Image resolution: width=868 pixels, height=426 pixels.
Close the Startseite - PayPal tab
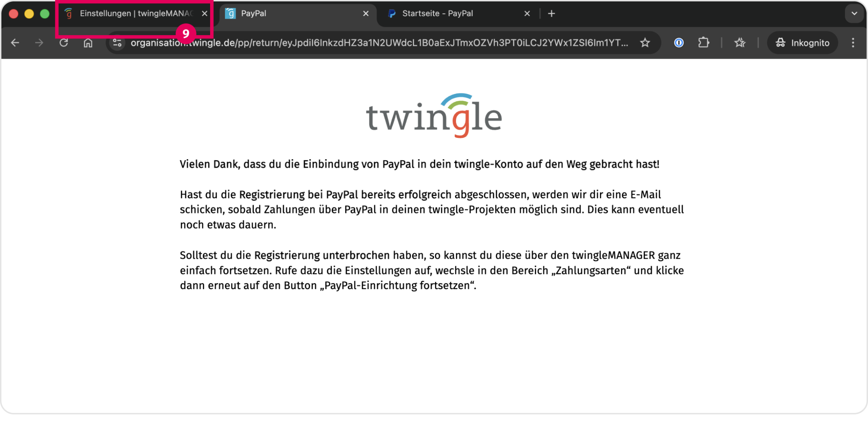(x=527, y=14)
